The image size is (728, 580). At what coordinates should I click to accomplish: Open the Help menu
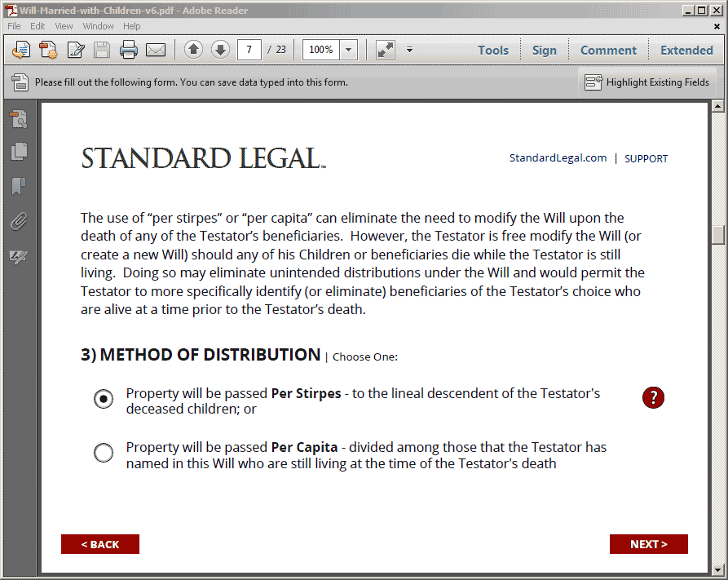point(132,26)
